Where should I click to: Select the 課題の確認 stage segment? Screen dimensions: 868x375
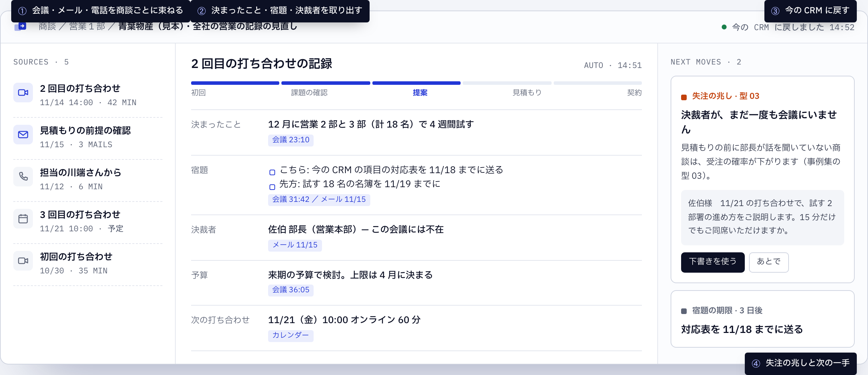325,83
